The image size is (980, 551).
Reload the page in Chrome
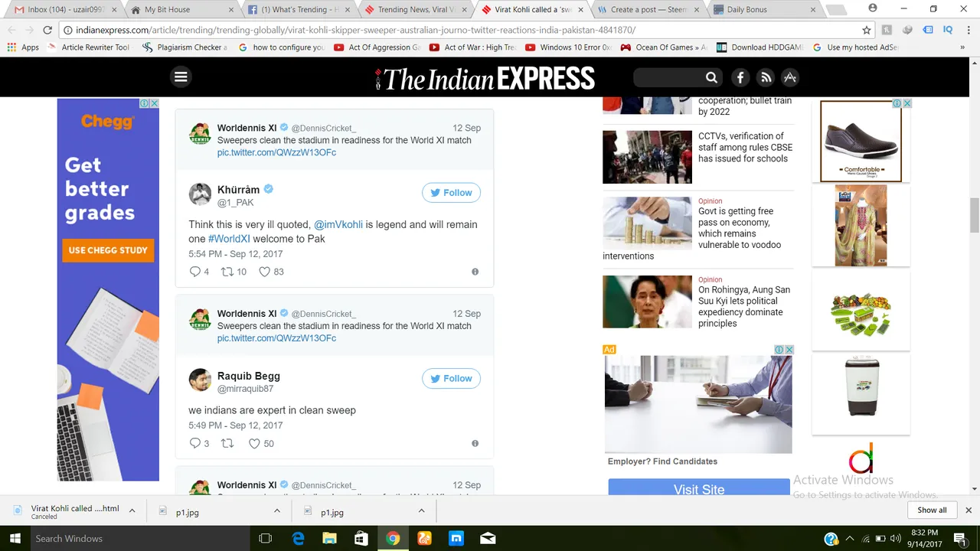pyautogui.click(x=47, y=30)
